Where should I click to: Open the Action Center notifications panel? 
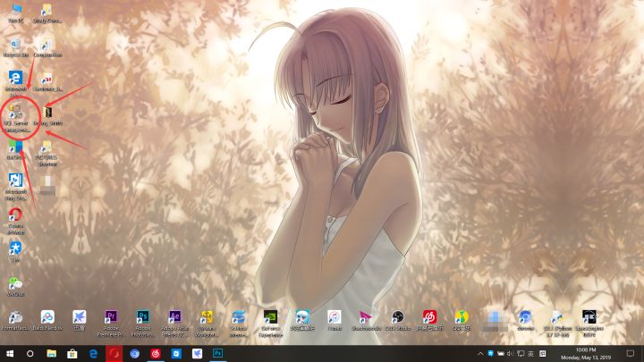tap(630, 354)
